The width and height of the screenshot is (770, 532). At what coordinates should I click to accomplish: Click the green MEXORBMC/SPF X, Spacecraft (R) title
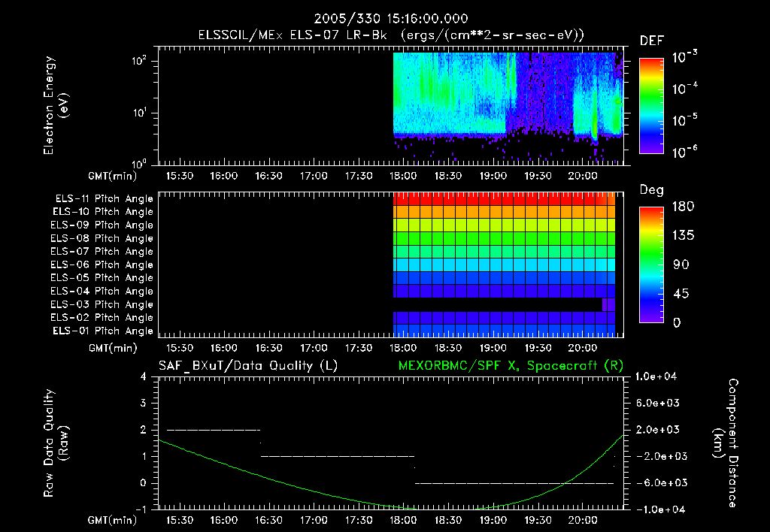[511, 366]
